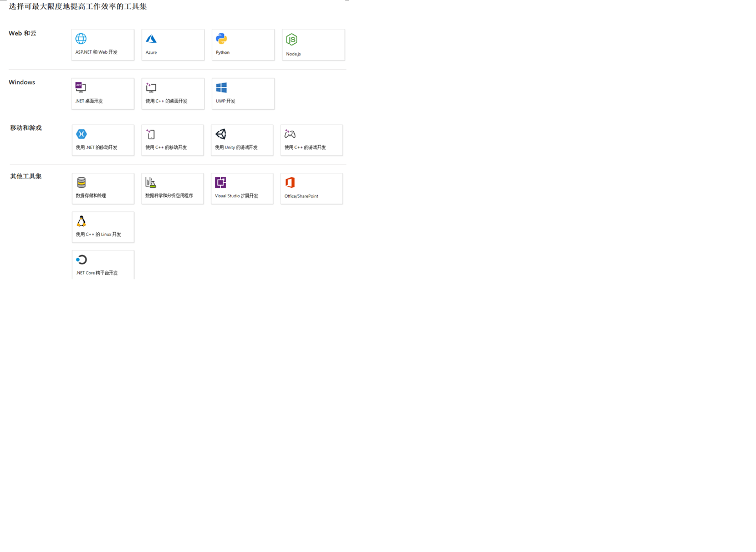Select the 数据存储和处理 label
Image resolution: width=756 pixels, height=552 pixels.
pyautogui.click(x=91, y=196)
